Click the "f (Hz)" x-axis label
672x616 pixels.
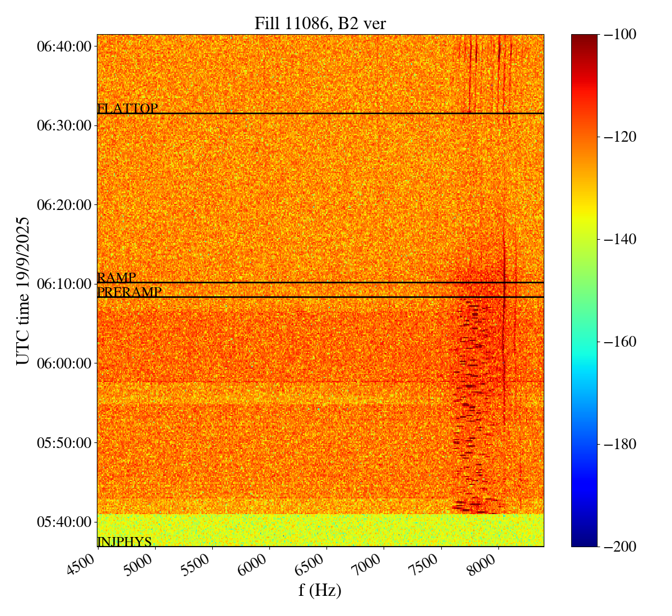(x=320, y=590)
